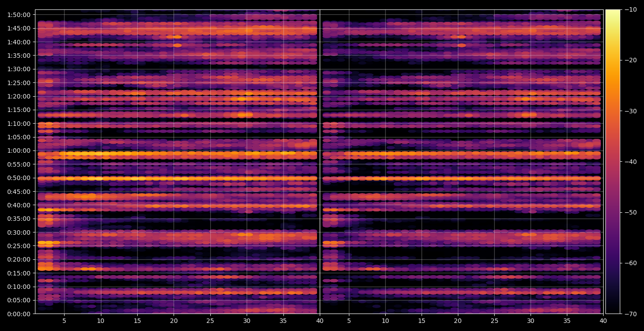Click the left plot's x-axis label 15
Screen dimensions: 644x331
tap(137, 321)
